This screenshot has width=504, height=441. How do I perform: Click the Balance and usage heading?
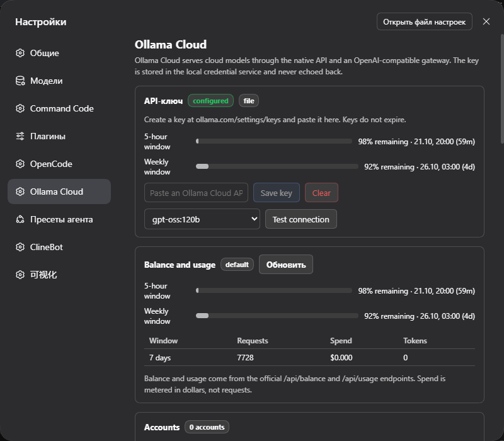pos(180,265)
